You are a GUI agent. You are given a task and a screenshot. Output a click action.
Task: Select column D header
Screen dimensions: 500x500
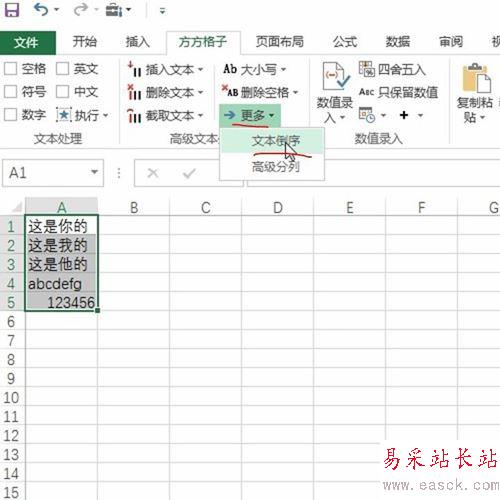click(x=278, y=207)
